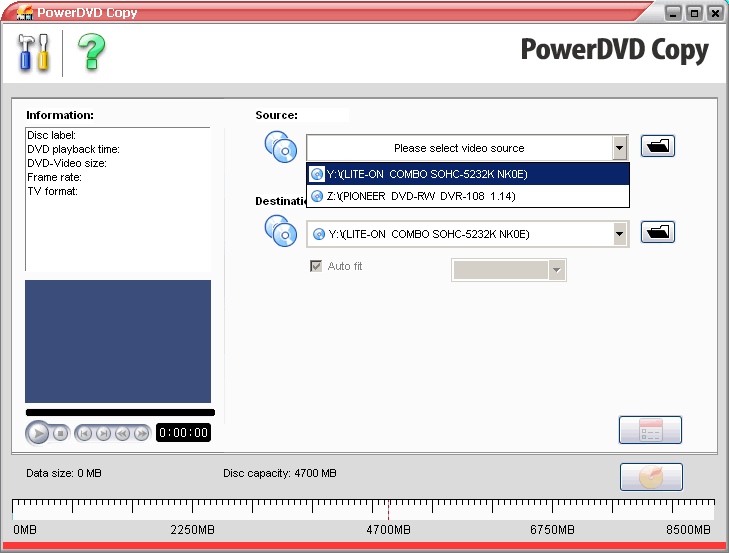Click the green question mark help icon
The width and height of the screenshot is (729, 553).
coord(90,51)
